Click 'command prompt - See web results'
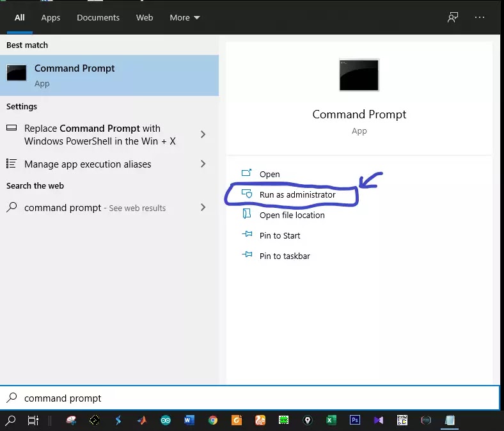The image size is (504, 431). pos(95,208)
